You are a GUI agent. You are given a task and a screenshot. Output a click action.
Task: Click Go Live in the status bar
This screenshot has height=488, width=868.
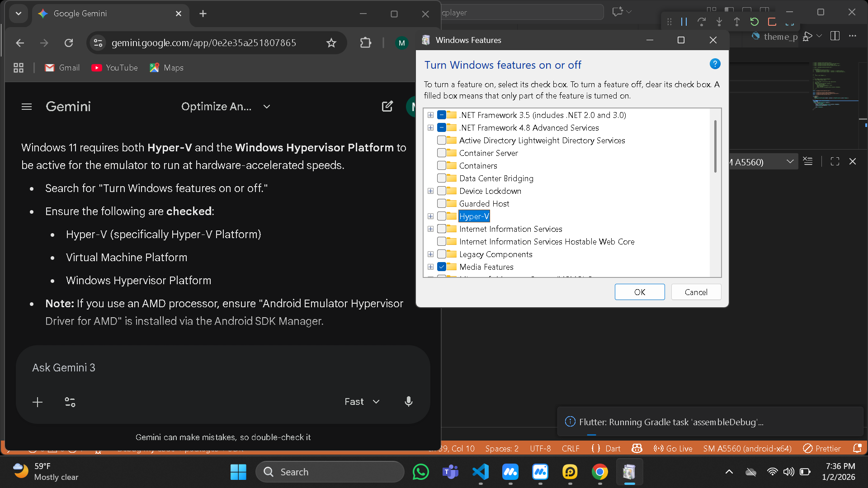tap(673, 448)
